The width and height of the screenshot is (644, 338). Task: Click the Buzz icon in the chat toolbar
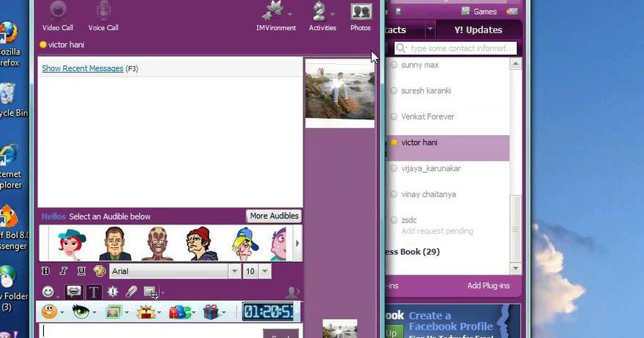click(x=113, y=292)
